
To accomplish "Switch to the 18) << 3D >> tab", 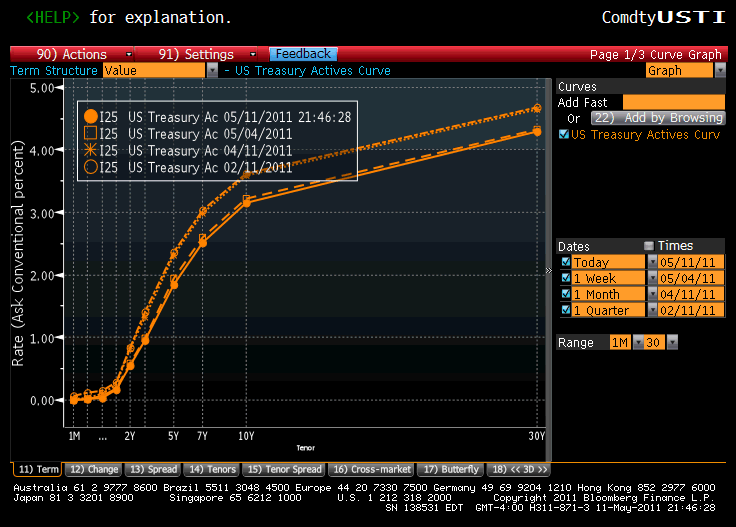I will pos(519,469).
